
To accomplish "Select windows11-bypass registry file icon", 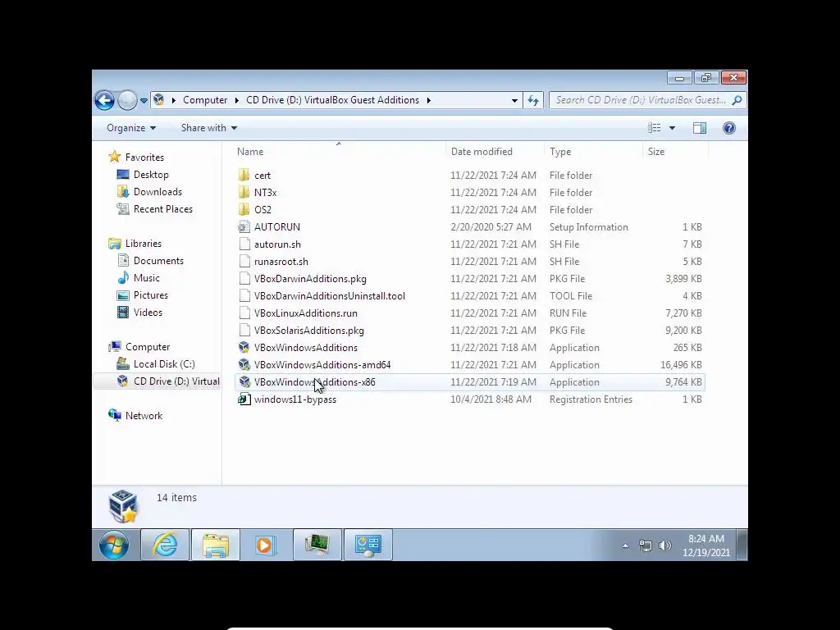I will (x=244, y=399).
